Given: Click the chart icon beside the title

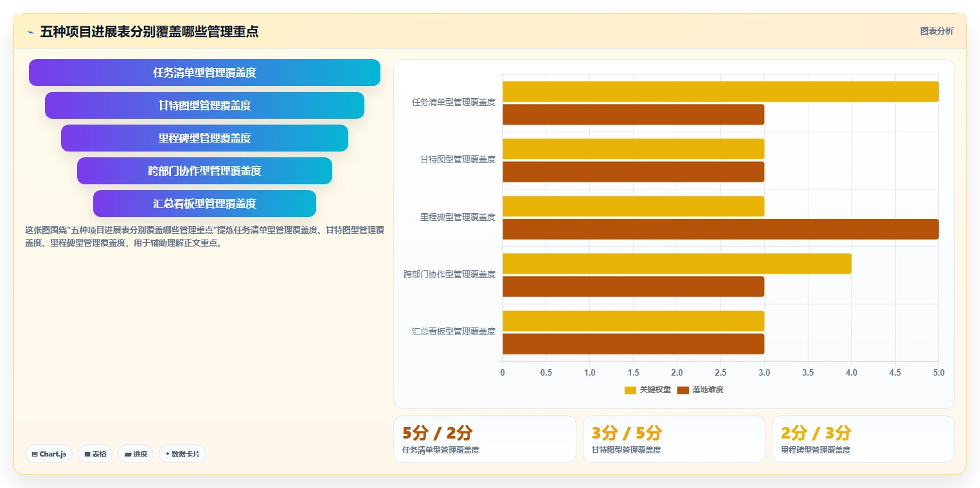Looking at the screenshot, I should tap(30, 32).
